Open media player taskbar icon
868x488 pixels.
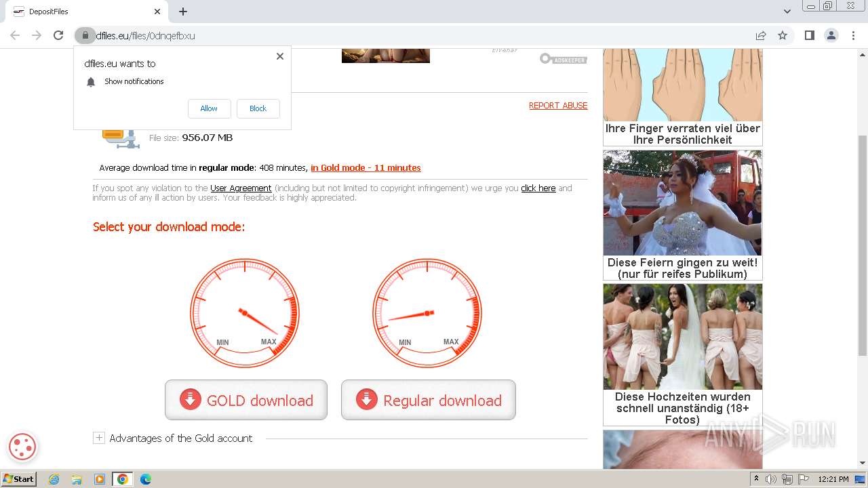coord(100,479)
